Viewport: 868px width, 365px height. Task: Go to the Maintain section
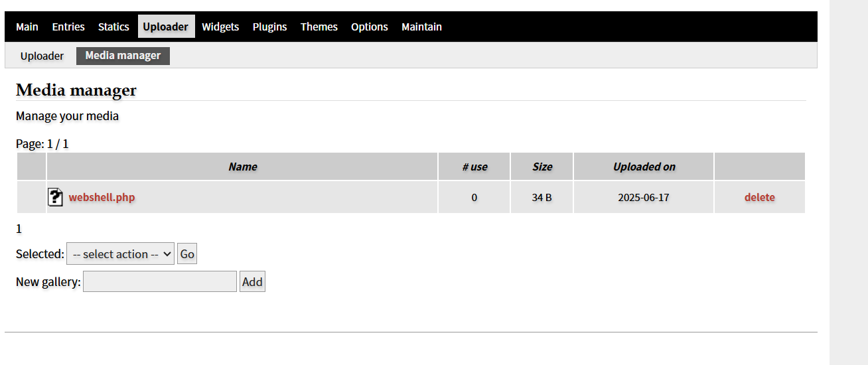(421, 27)
